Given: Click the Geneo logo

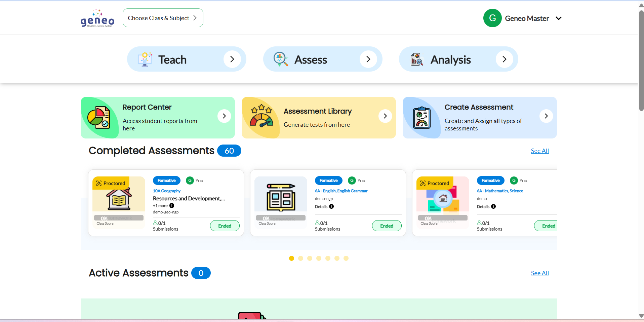Looking at the screenshot, I should [97, 18].
